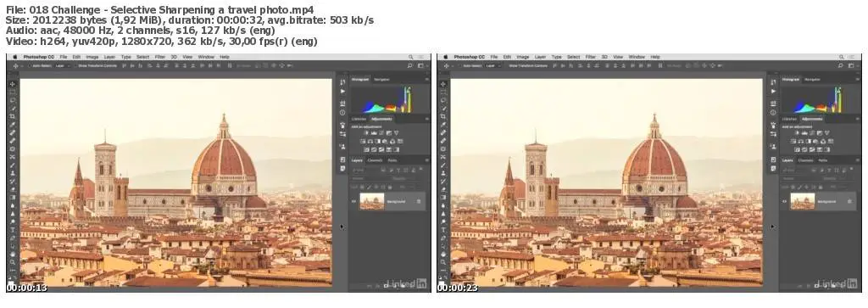This screenshot has height=308, width=868.
Task: Select the Background layer thumbnail in the 00:00:13 frame
Action: (x=372, y=202)
